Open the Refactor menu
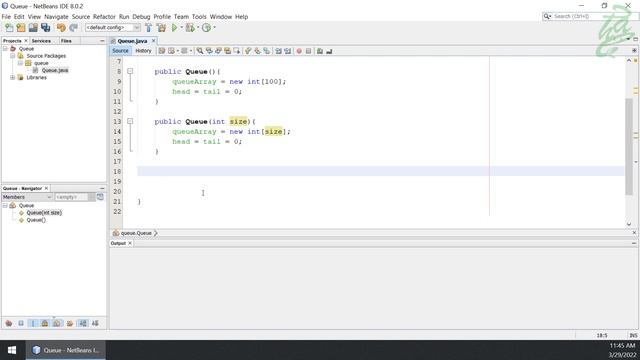640x360 pixels. (104, 17)
